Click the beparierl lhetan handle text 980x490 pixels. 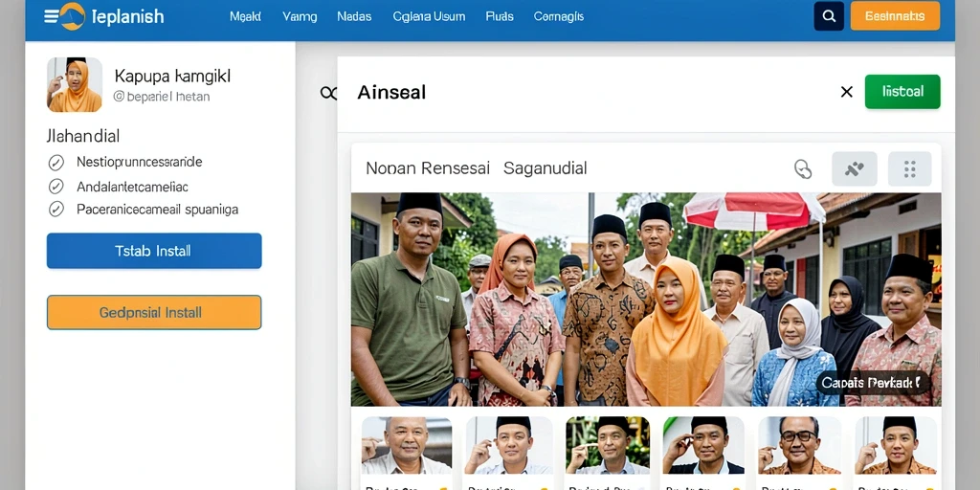click(x=162, y=97)
